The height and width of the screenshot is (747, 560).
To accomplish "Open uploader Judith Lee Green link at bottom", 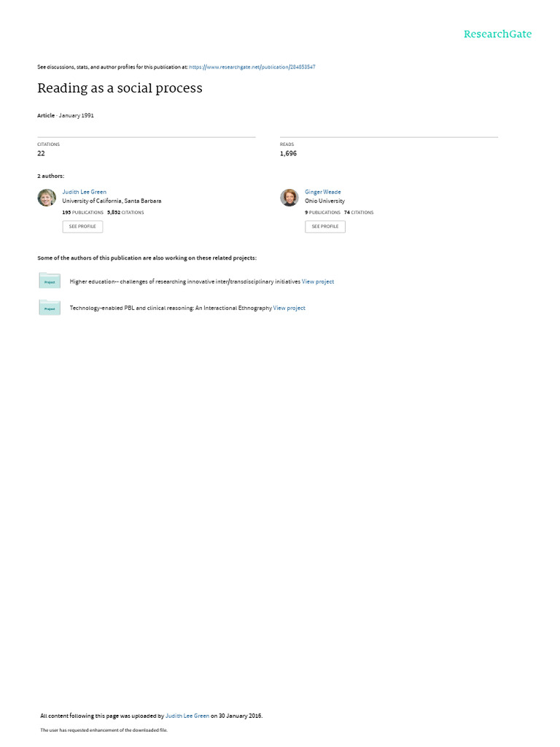I will (187, 716).
